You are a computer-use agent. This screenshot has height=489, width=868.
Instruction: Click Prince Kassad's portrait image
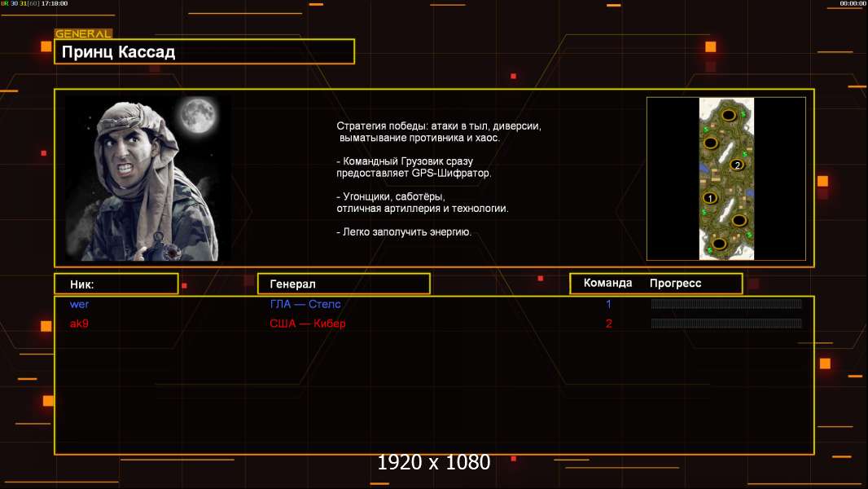pos(147,178)
